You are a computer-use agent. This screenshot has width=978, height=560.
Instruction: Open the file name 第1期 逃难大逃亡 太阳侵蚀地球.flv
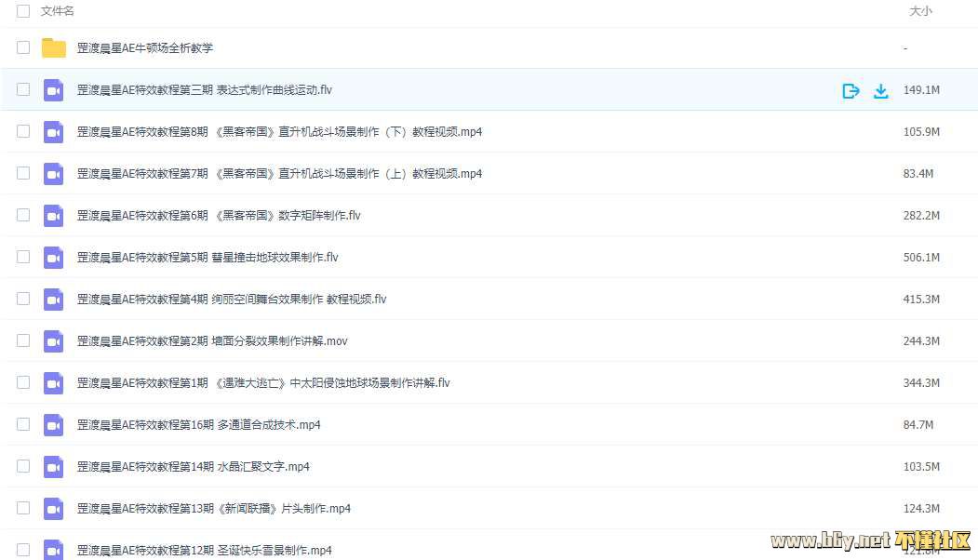[x=263, y=383]
